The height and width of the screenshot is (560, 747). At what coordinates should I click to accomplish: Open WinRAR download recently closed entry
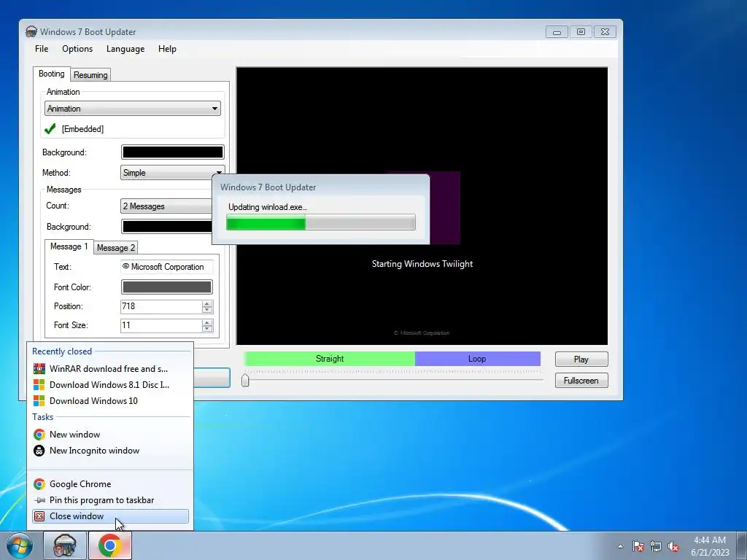(111, 368)
